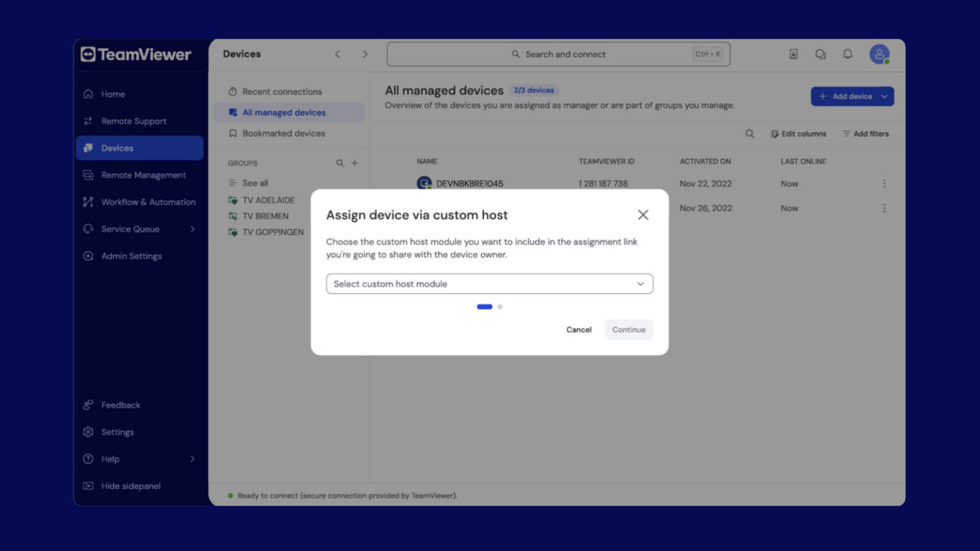Sort by the TEAMVIEWER ID column header

[606, 161]
